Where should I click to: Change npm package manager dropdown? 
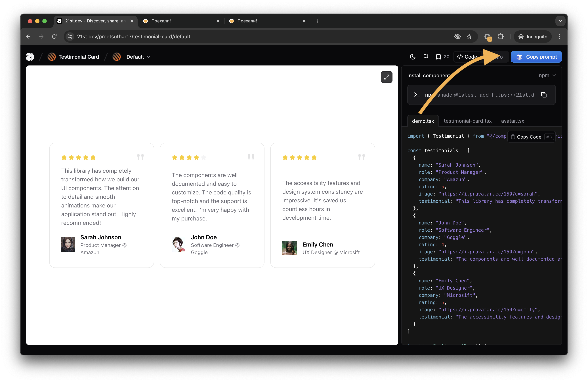[547, 75]
